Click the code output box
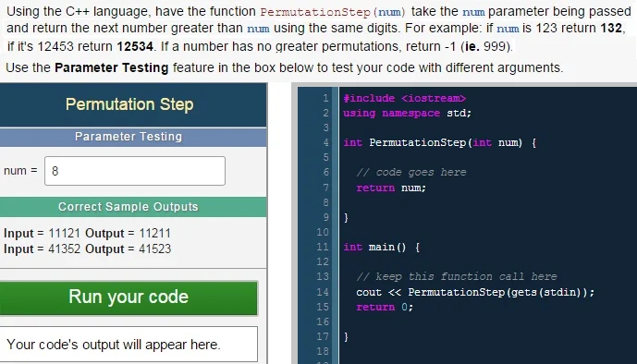 tap(129, 344)
